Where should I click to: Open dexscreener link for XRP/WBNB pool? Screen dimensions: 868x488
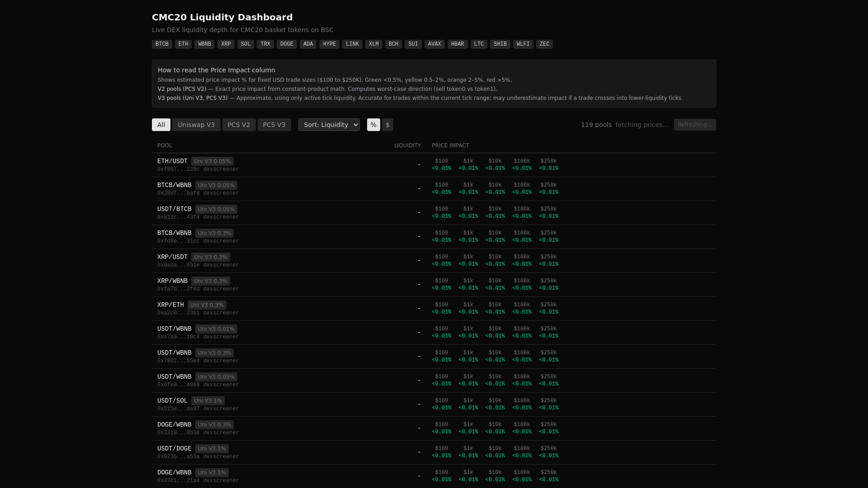(221, 289)
